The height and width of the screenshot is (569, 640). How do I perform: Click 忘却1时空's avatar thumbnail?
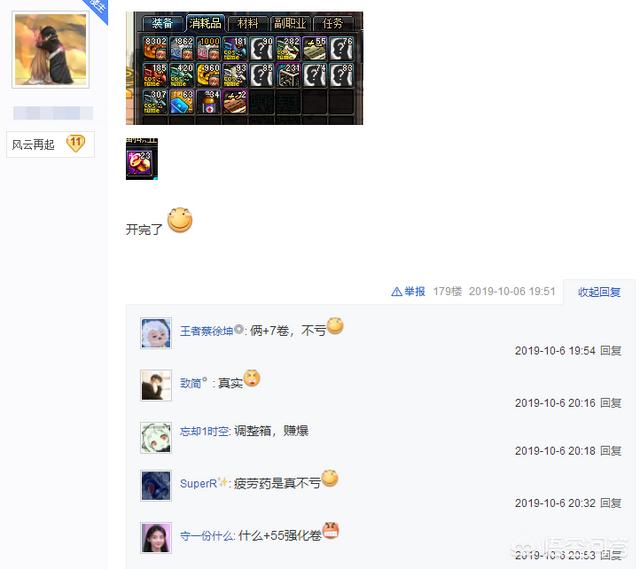pos(156,438)
